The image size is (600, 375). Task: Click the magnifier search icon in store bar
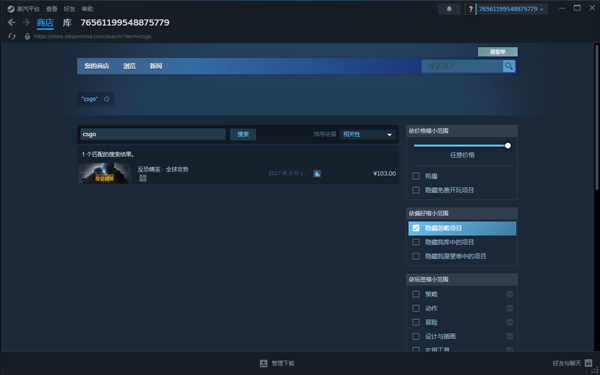coord(509,67)
